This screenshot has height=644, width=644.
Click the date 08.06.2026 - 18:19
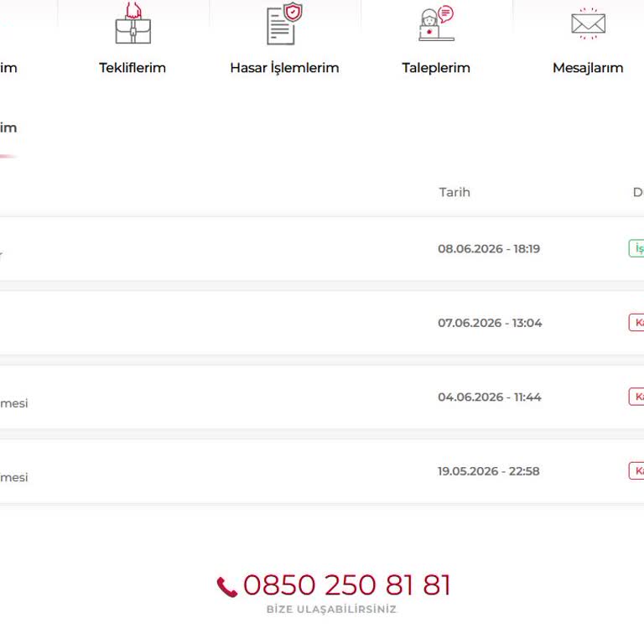point(489,249)
